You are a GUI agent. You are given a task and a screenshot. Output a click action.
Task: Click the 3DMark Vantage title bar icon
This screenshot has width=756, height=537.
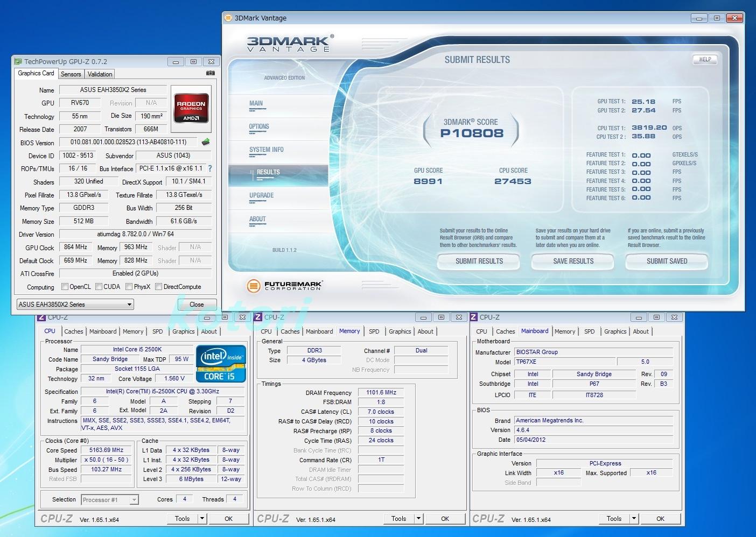[228, 18]
